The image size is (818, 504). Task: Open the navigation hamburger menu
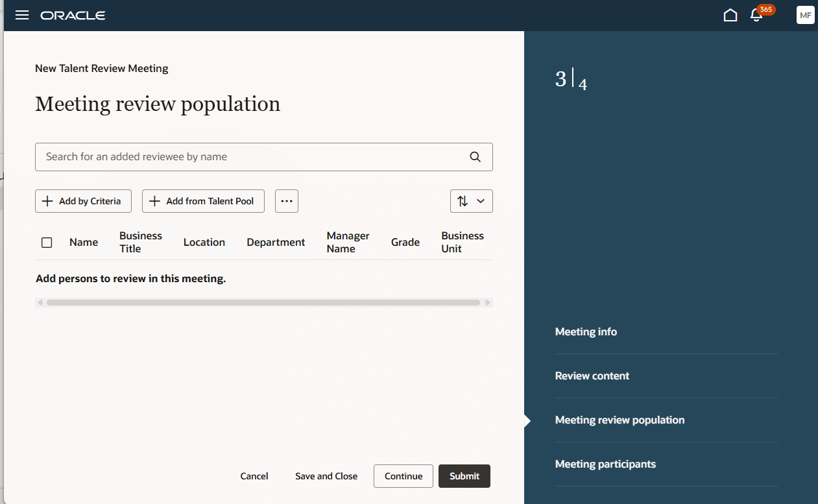pos(21,15)
